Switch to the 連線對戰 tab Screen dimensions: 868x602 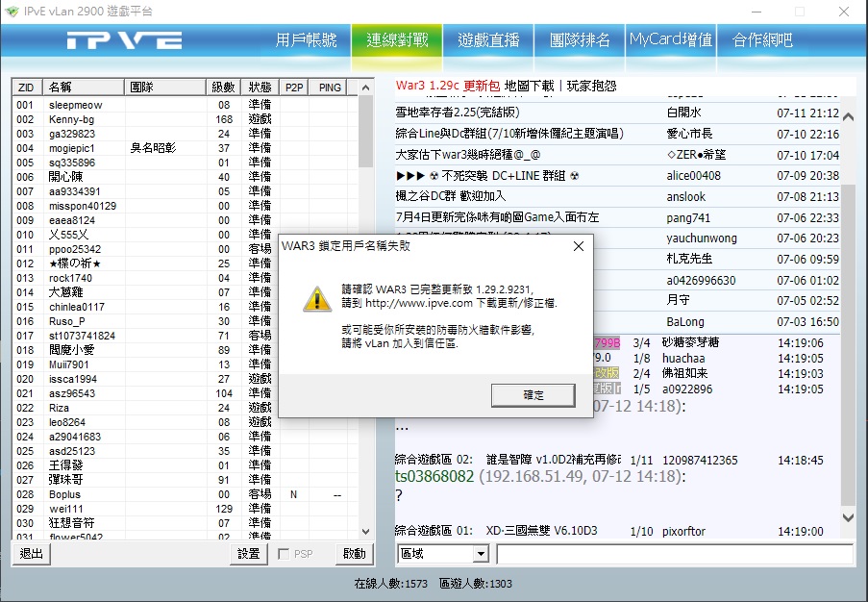397,39
